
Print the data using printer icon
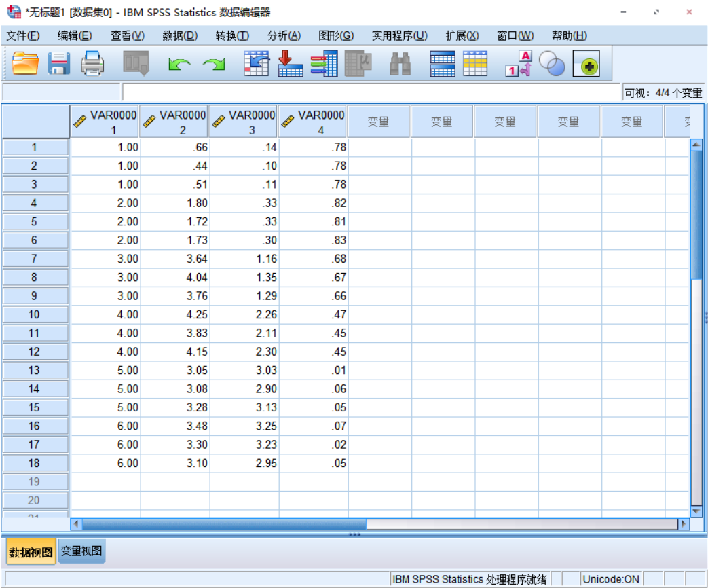[x=92, y=63]
